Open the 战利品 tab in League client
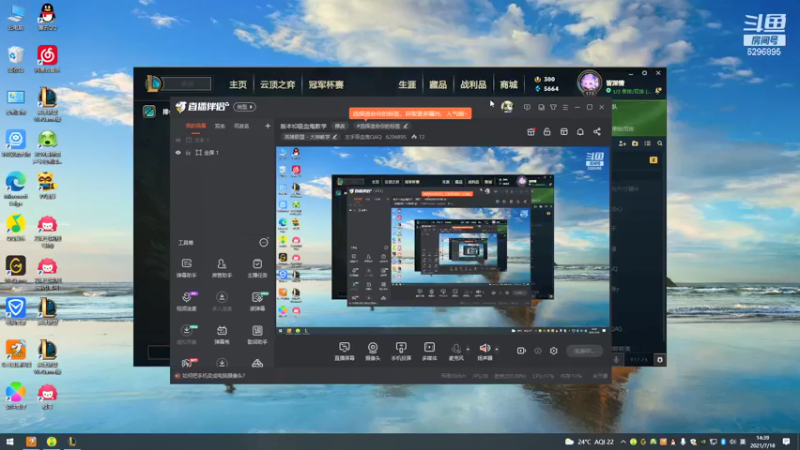The width and height of the screenshot is (800, 450). click(x=473, y=85)
